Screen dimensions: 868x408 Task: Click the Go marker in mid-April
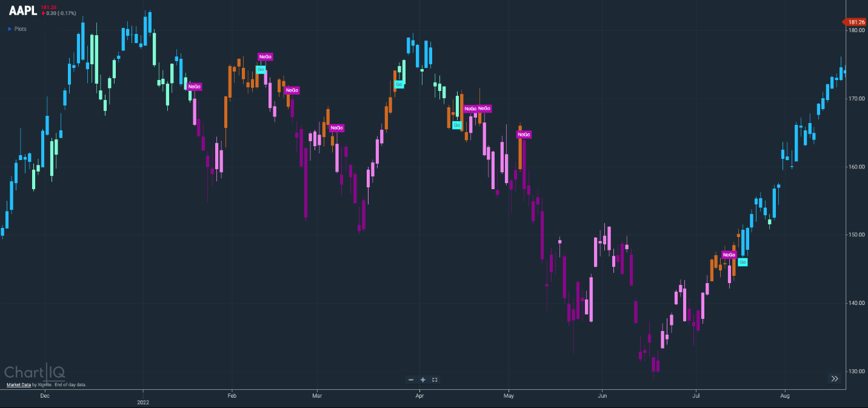tap(457, 125)
